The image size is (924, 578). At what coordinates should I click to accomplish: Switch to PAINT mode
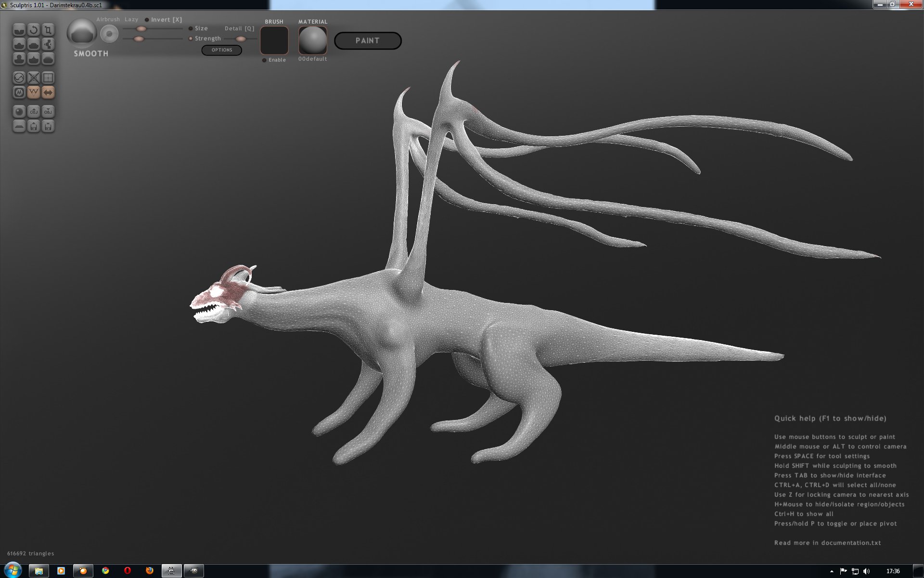[368, 41]
